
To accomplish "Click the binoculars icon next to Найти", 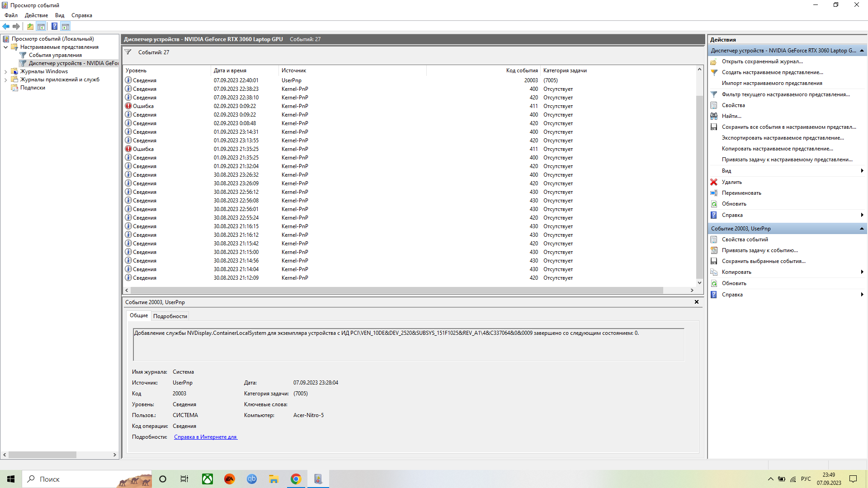I will [x=714, y=116].
